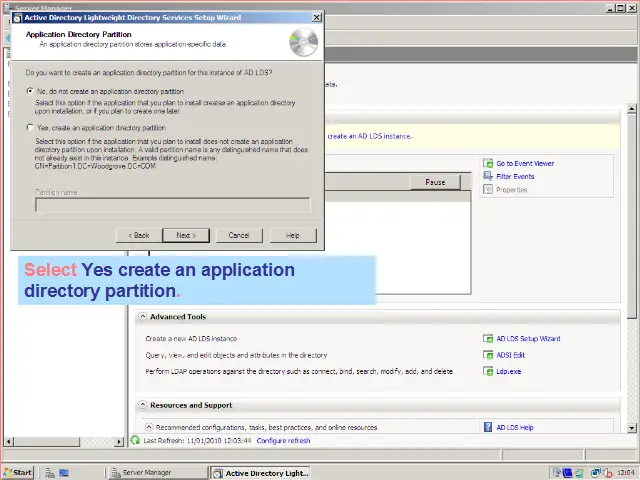Close the AD LDS Setup Wizard dialog
This screenshot has width=640, height=480.
click(x=317, y=18)
